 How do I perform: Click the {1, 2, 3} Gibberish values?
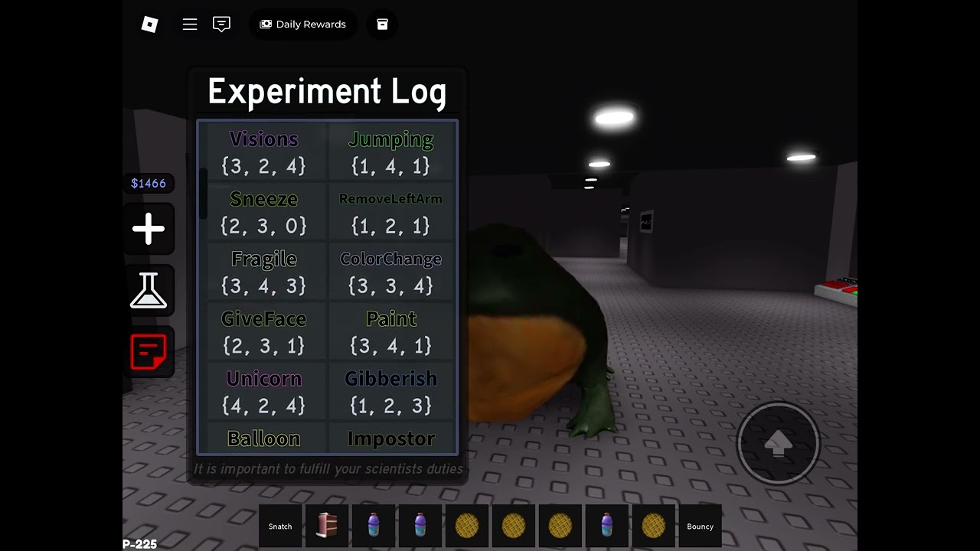coord(390,406)
